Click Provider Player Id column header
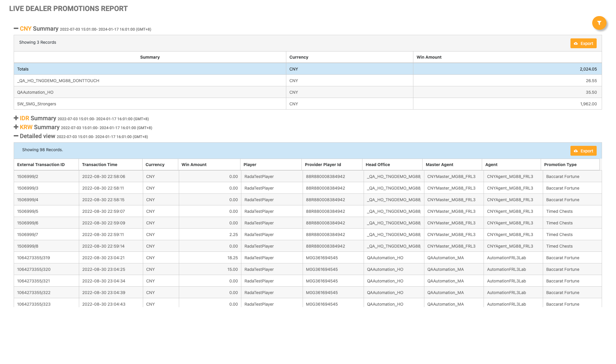This screenshot has height=364, width=616. 323,165
